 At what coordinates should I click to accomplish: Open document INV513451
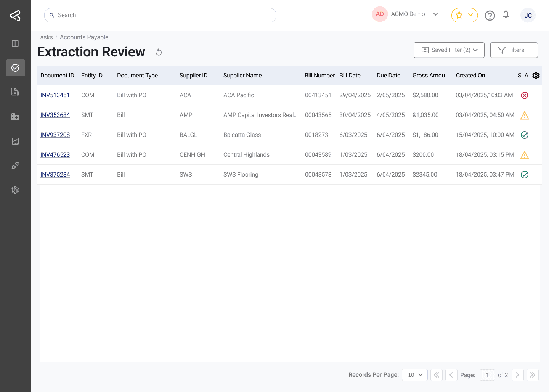[x=55, y=95]
